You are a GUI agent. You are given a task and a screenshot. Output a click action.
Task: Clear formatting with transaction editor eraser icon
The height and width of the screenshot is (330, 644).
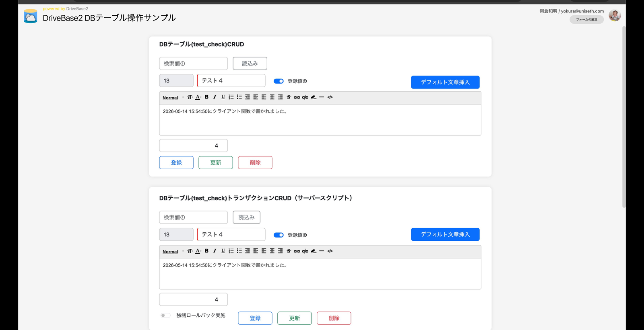(314, 251)
